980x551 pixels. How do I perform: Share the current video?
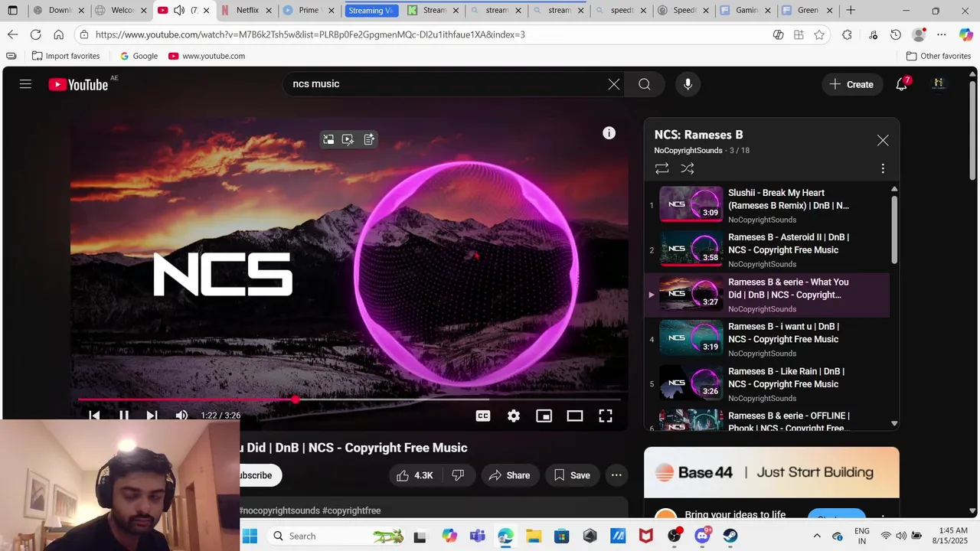(x=509, y=475)
